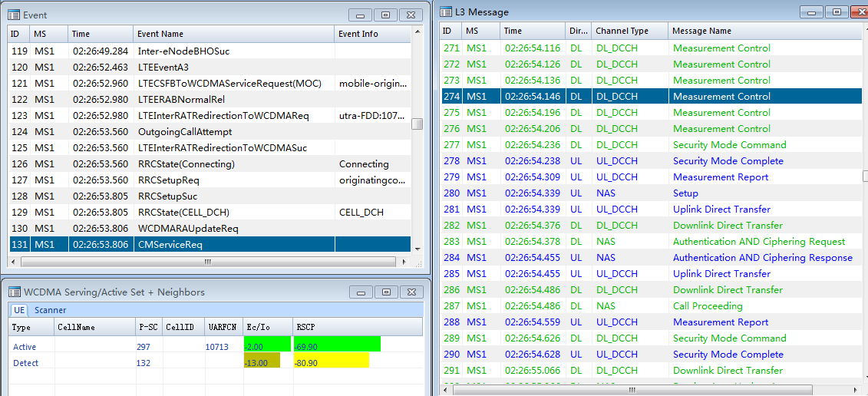
Task: Select Security Mode Command message ID 289
Action: coord(651,338)
